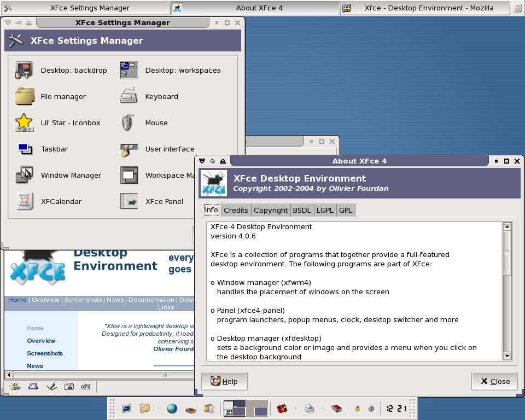
Task: Click the power quit icon in the panel
Action: (x=371, y=409)
